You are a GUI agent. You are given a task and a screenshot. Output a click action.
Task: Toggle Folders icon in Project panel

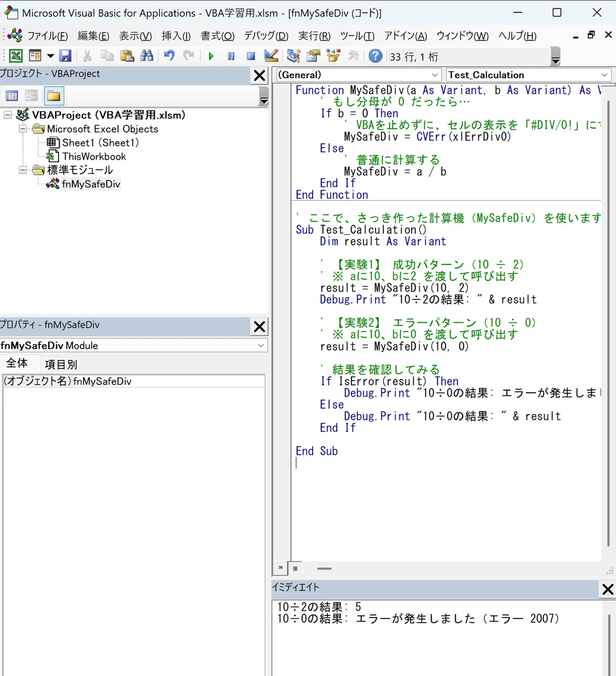point(53,95)
